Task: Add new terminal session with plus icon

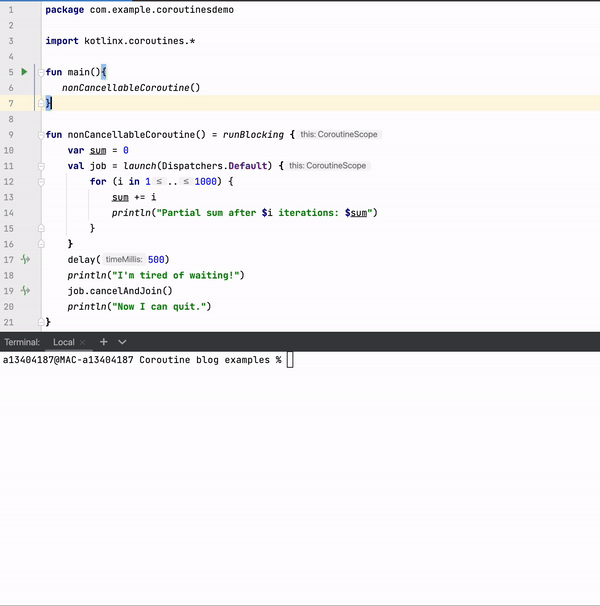Action: (103, 342)
